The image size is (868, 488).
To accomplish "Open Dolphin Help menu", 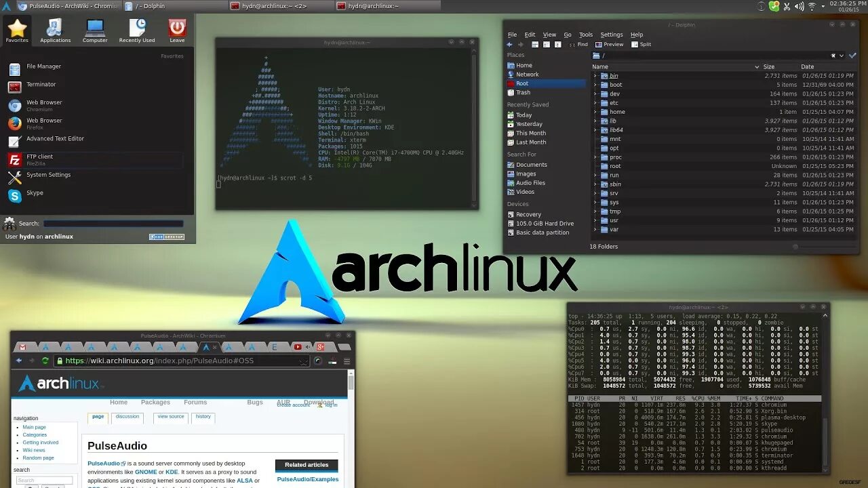I will [637, 35].
